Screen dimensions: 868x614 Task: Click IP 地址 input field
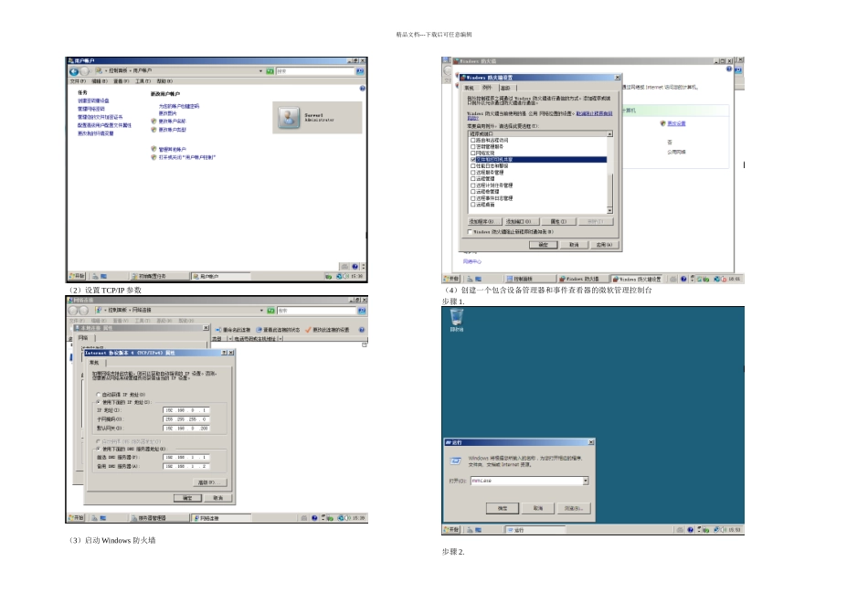coord(186,411)
